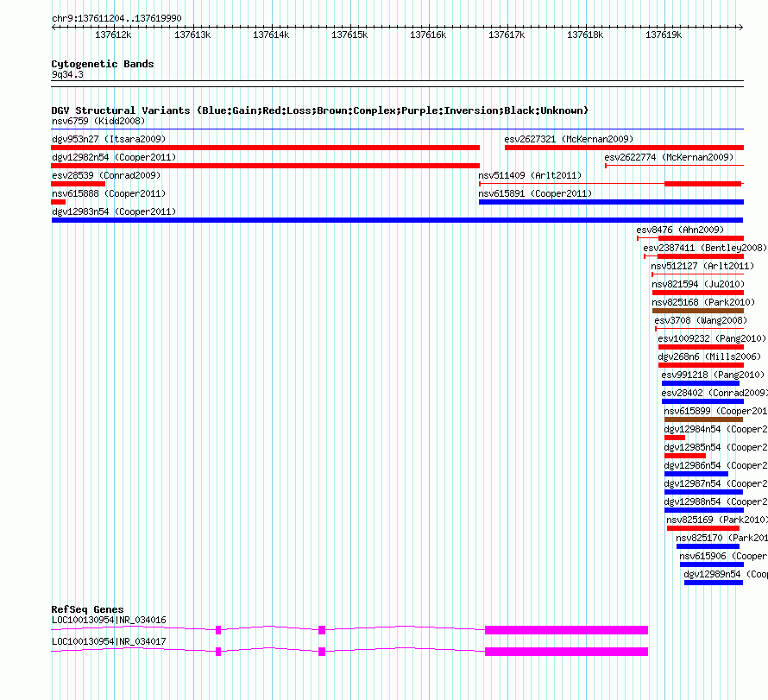Image resolution: width=768 pixels, height=700 pixels.
Task: Select the nsv511409 (Arlt2011) label
Action: click(530, 175)
